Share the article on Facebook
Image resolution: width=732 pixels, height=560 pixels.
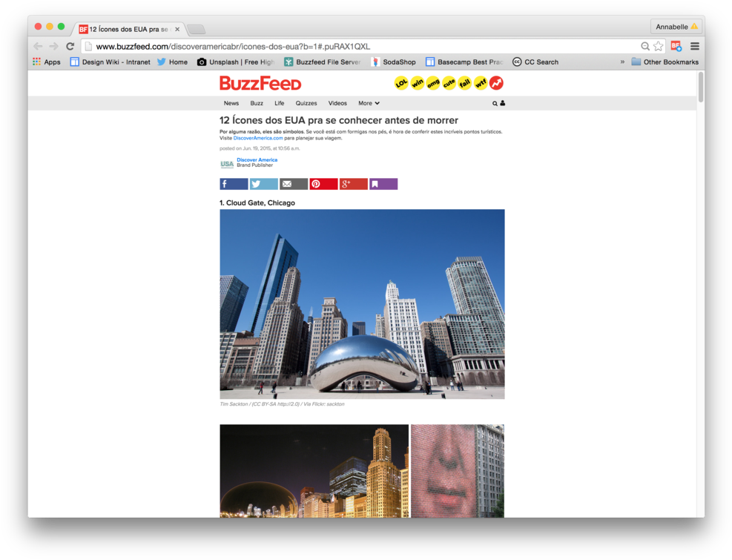tap(233, 183)
